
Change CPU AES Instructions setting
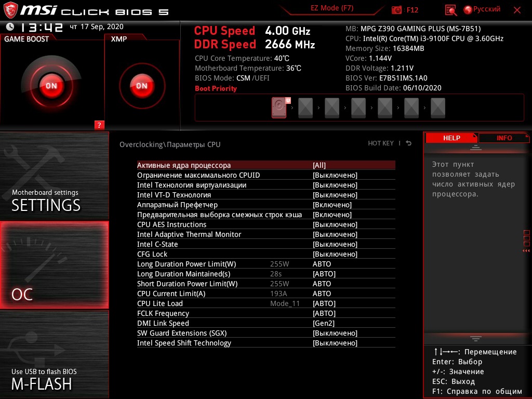(266, 224)
